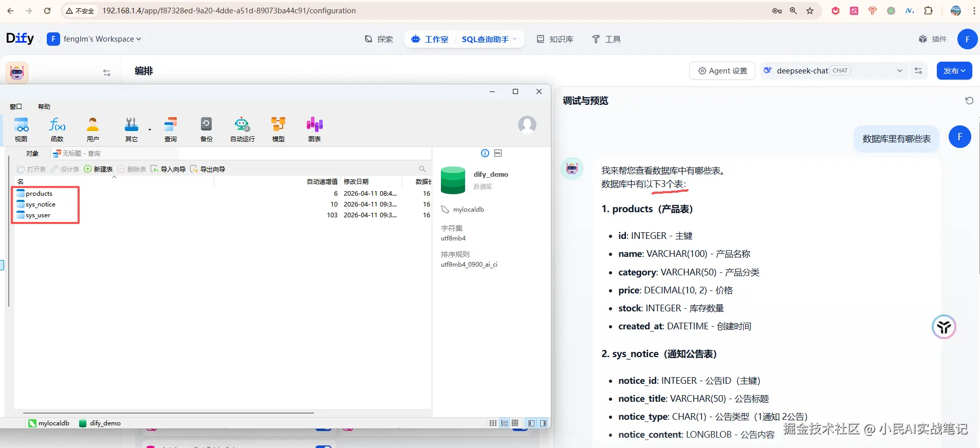Click the floating assistant icon at right
The image size is (980, 448).
(x=944, y=327)
